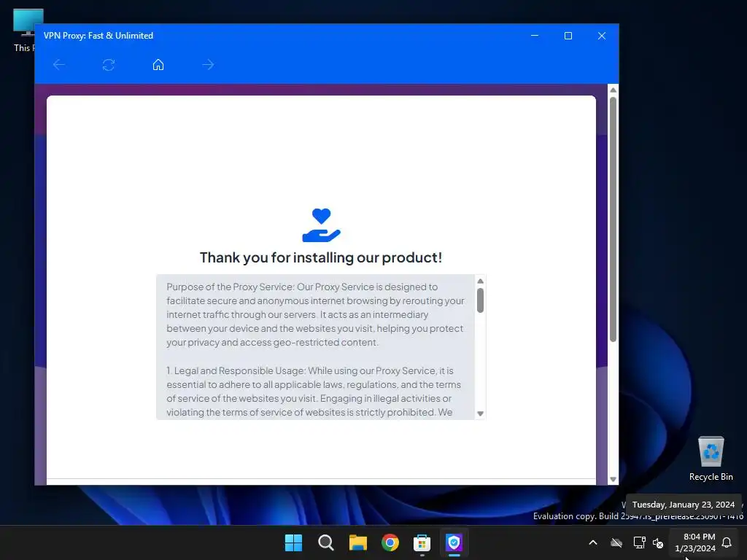Click main page vertical scrollbar thumb
The width and height of the screenshot is (747, 560).
[613, 219]
